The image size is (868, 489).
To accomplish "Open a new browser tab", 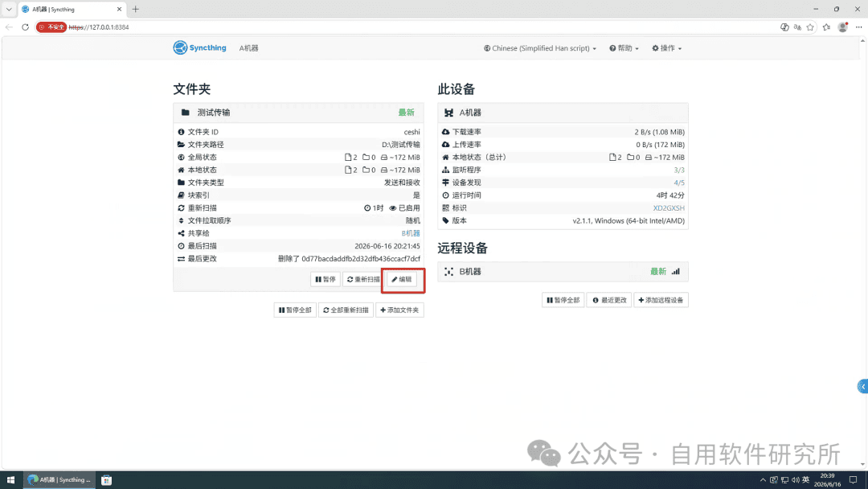I will 136,9.
